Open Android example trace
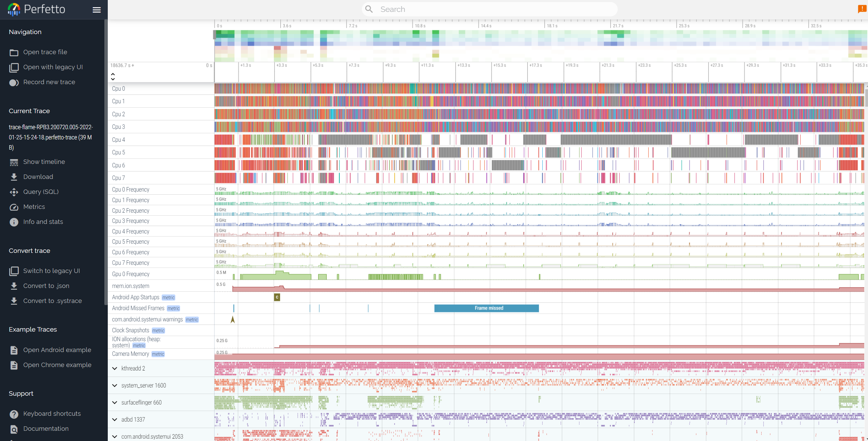This screenshot has width=868, height=441. (57, 350)
